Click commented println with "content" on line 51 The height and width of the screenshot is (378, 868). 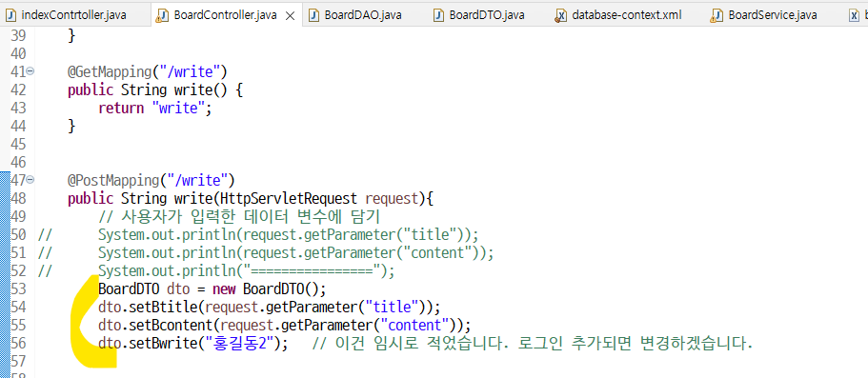pyautogui.click(x=295, y=253)
